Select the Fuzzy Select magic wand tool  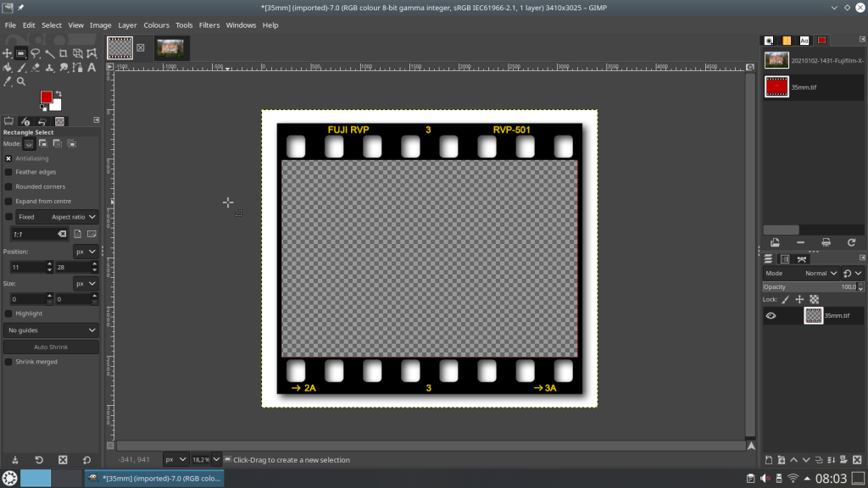49,53
